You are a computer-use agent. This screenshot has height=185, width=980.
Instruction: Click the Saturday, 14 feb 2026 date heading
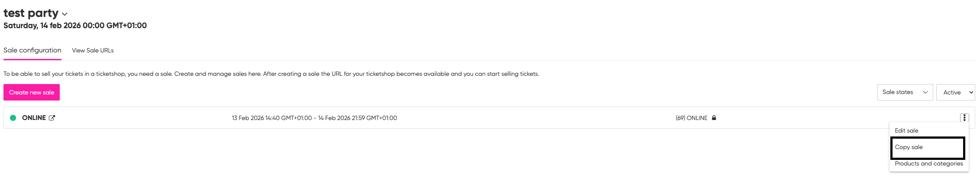click(x=75, y=26)
